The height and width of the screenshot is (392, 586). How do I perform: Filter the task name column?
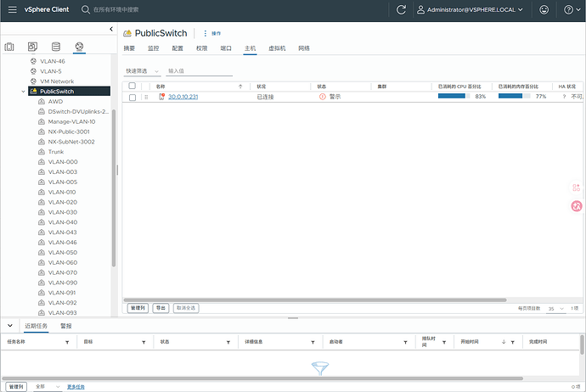[x=67, y=342]
